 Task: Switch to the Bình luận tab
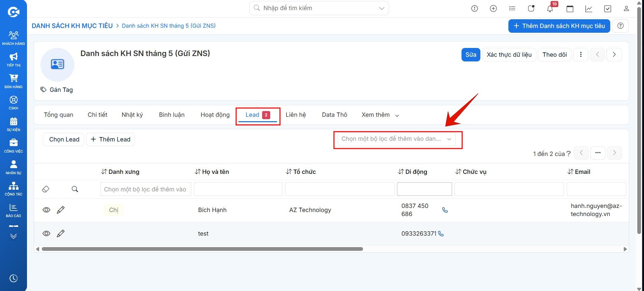172,115
